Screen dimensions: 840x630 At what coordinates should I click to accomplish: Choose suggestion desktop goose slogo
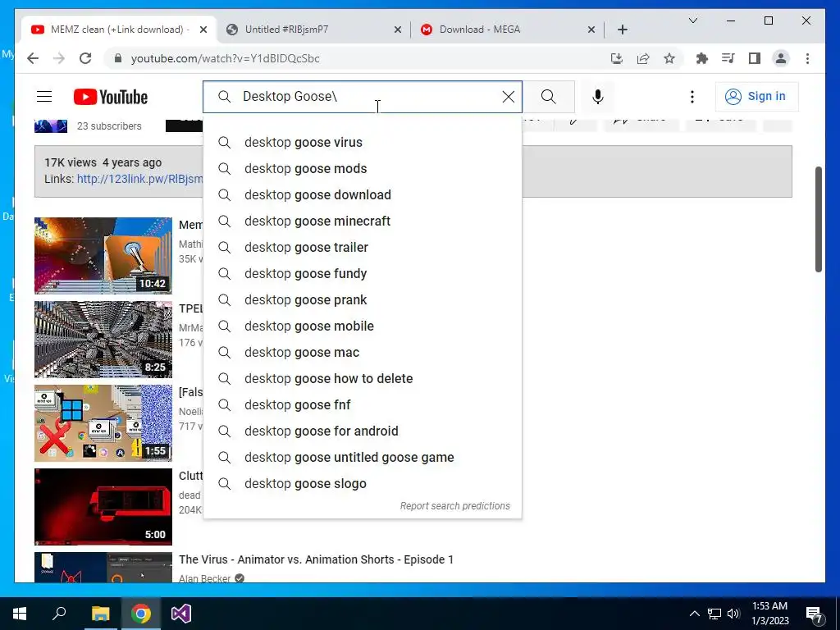(363, 483)
